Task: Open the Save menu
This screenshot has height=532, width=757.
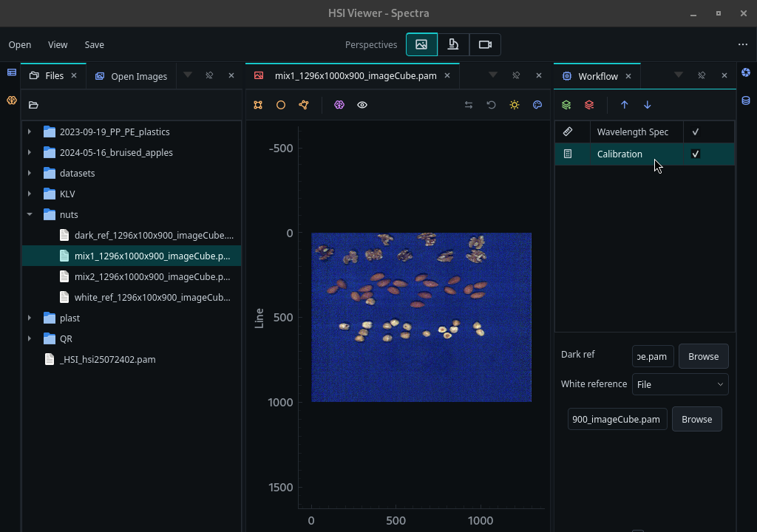Action: [94, 44]
